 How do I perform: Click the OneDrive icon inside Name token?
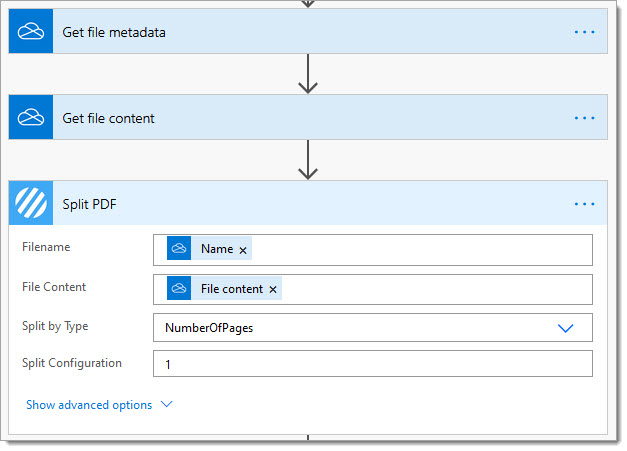click(x=179, y=248)
